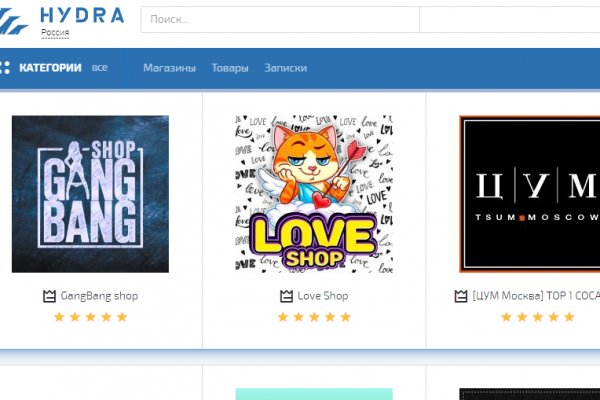Open the Love Shop name link
The height and width of the screenshot is (400, 600).
[323, 296]
